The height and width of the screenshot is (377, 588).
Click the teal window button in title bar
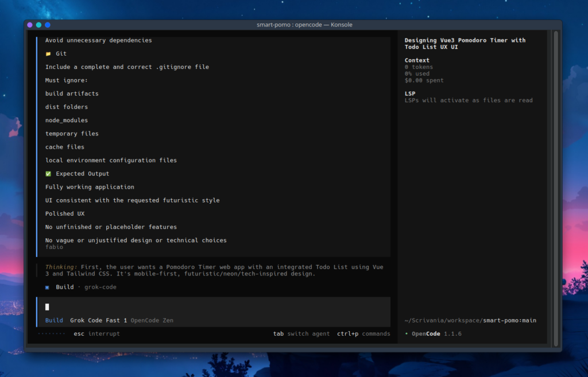[38, 25]
